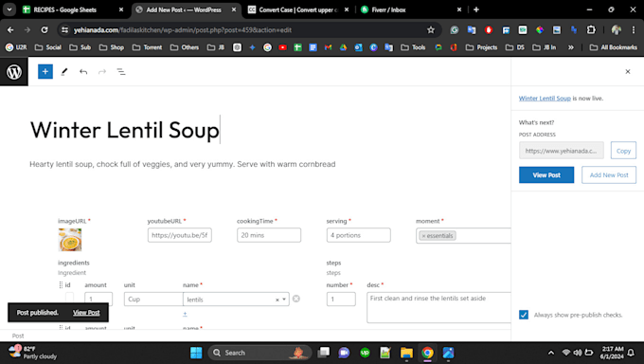Toggle the block inserter plus button

45,71
